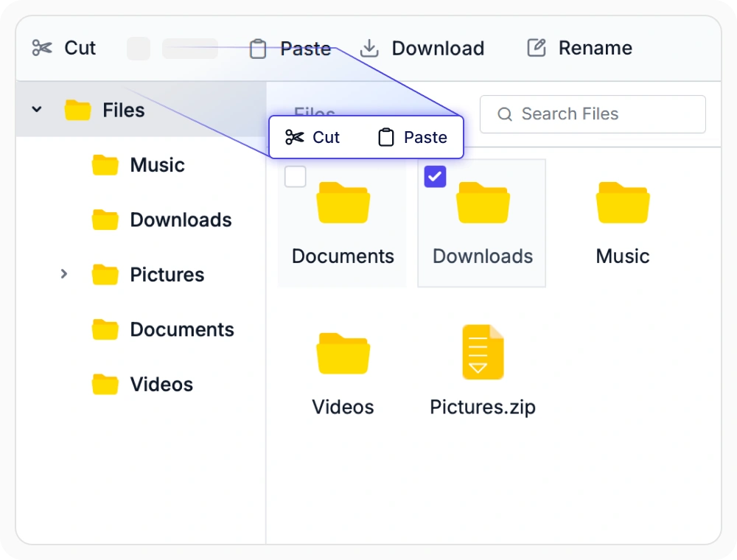The height and width of the screenshot is (560, 737).
Task: Click the Download toolbar label
Action: pos(438,49)
